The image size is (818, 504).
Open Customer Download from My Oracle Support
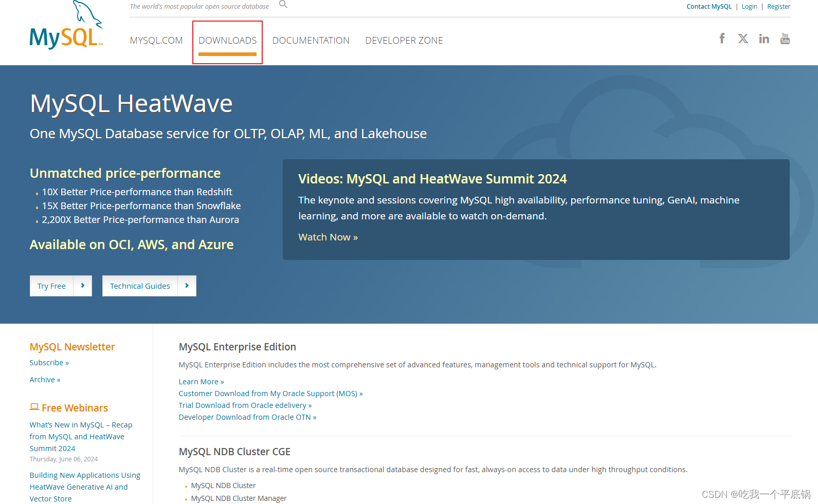click(x=271, y=394)
